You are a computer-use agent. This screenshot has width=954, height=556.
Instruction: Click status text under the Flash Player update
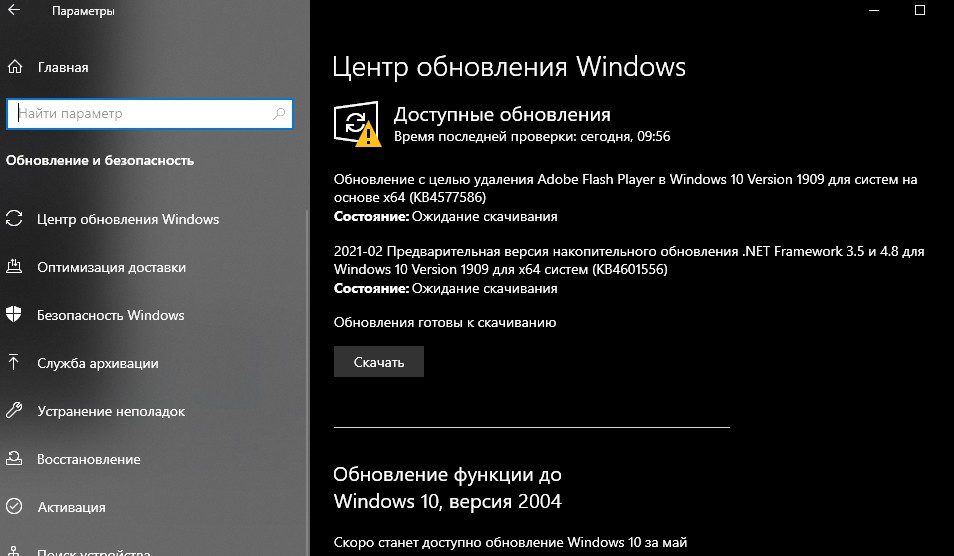pyautogui.click(x=445, y=217)
